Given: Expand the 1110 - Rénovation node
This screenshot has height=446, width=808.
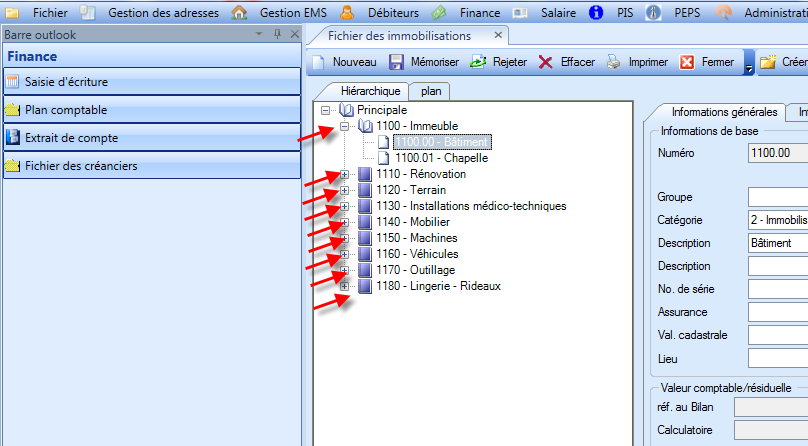Looking at the screenshot, I should click(344, 174).
